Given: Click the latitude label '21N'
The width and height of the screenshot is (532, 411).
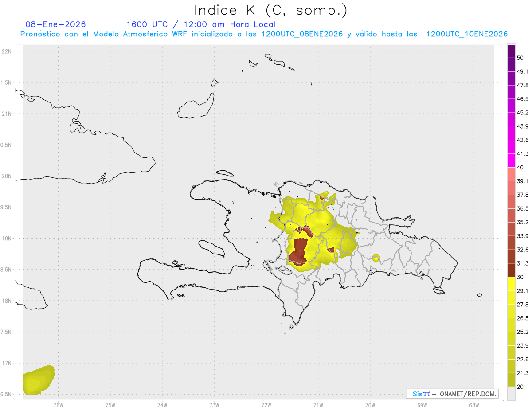Looking at the screenshot, I should click(x=7, y=114).
